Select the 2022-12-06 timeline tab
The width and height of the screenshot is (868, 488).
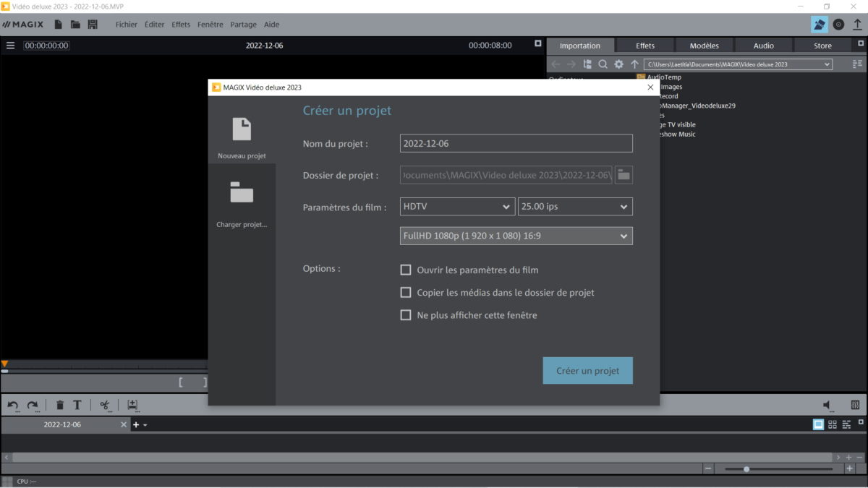coord(62,424)
